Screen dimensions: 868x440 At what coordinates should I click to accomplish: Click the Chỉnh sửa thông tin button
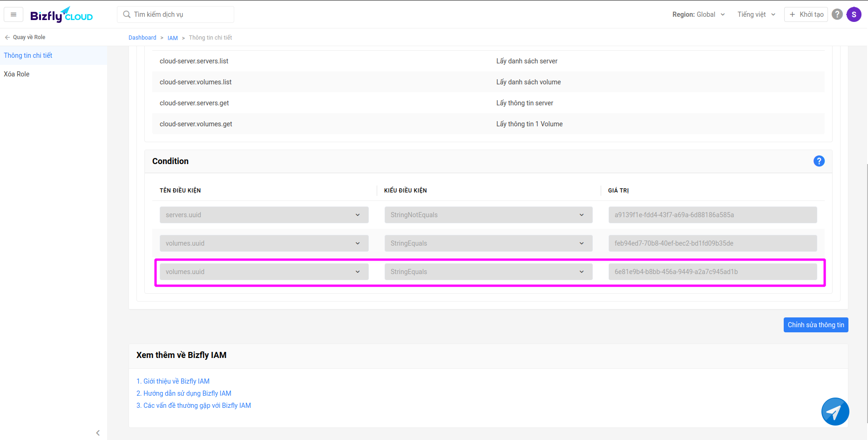click(x=815, y=325)
